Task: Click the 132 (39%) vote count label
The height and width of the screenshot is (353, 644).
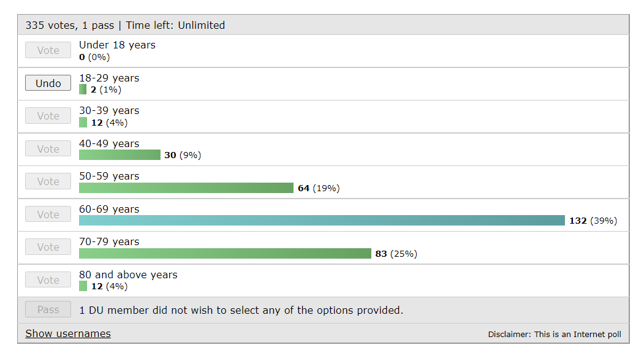Action: 593,221
